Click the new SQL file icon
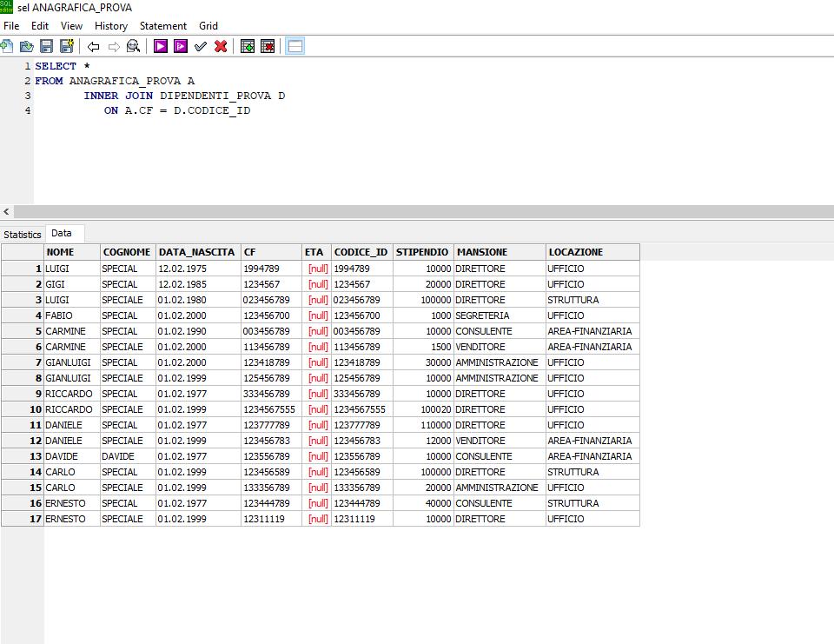The height and width of the screenshot is (644, 834). 7,46
